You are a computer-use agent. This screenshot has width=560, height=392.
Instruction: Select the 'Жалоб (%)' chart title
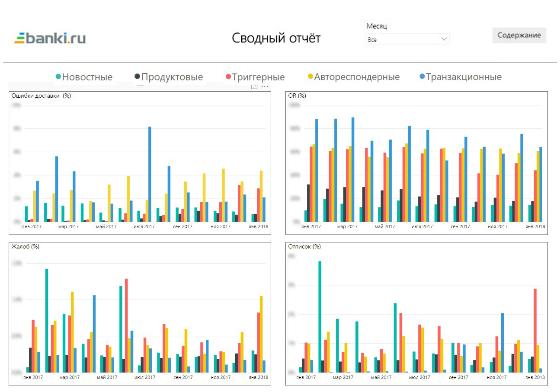[26, 246]
